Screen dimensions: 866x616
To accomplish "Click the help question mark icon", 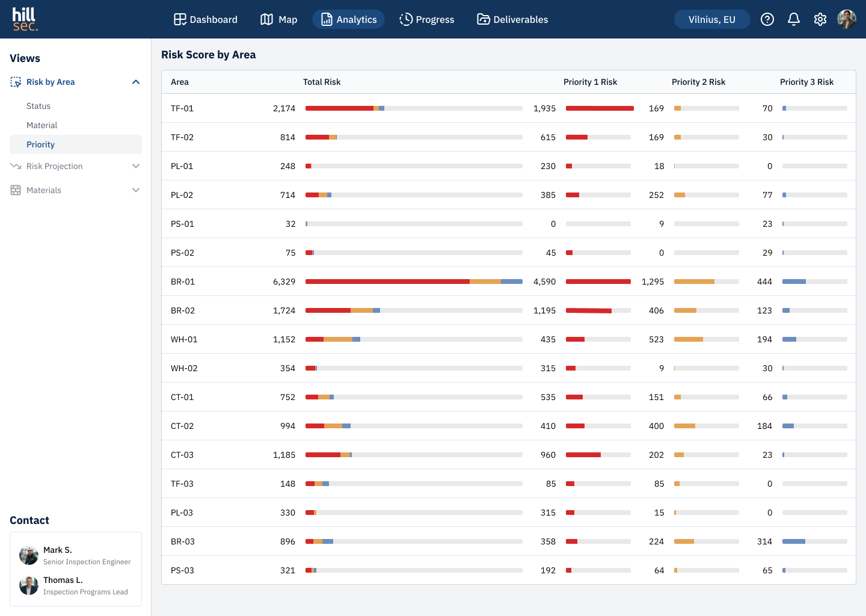I will click(x=767, y=19).
